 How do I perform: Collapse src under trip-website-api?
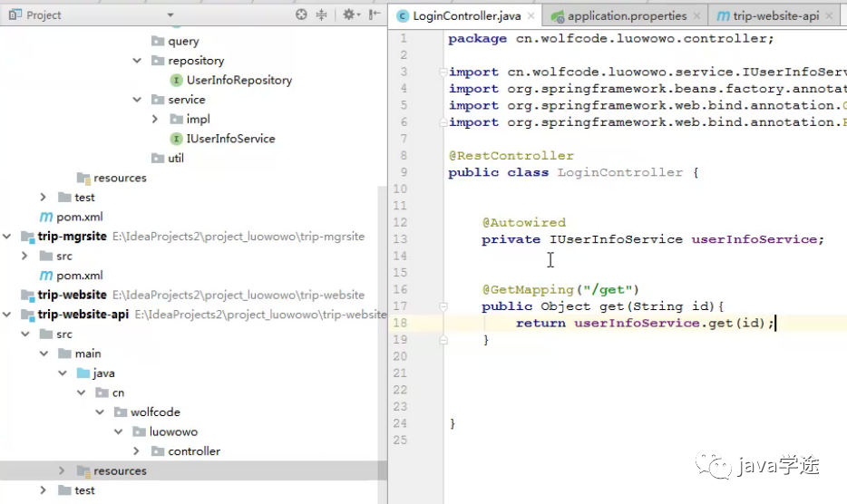click(24, 334)
